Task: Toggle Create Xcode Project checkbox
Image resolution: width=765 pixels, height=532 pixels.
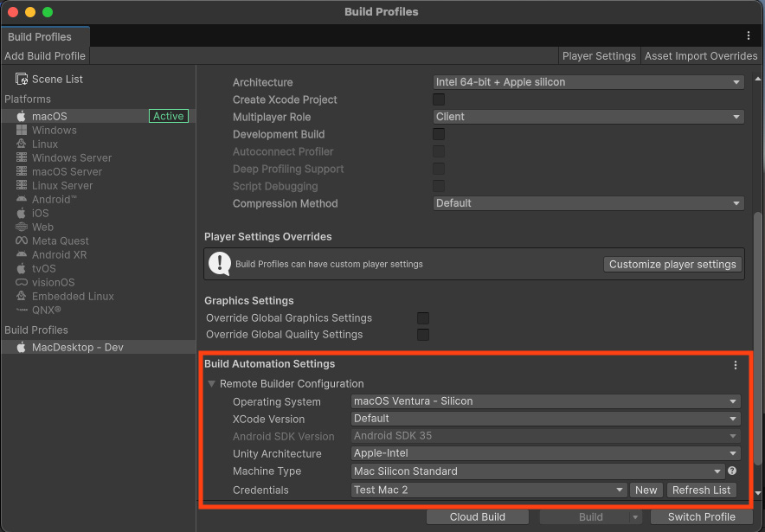Action: 439,99
